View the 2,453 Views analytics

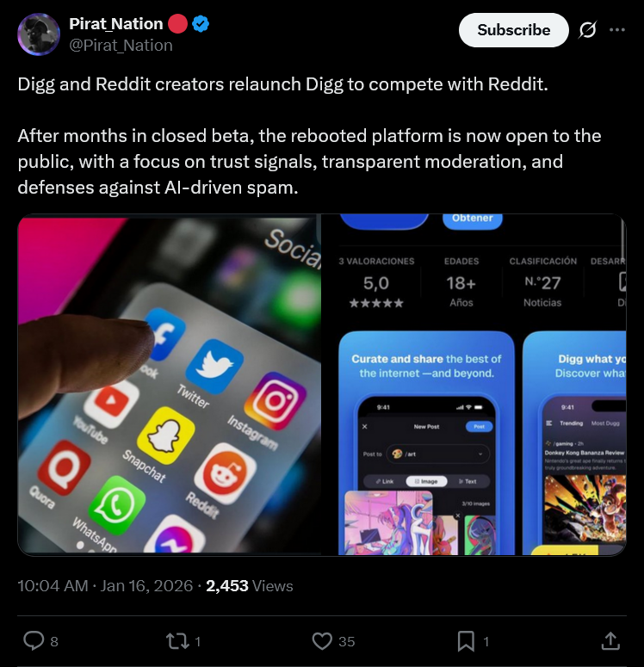tap(250, 586)
